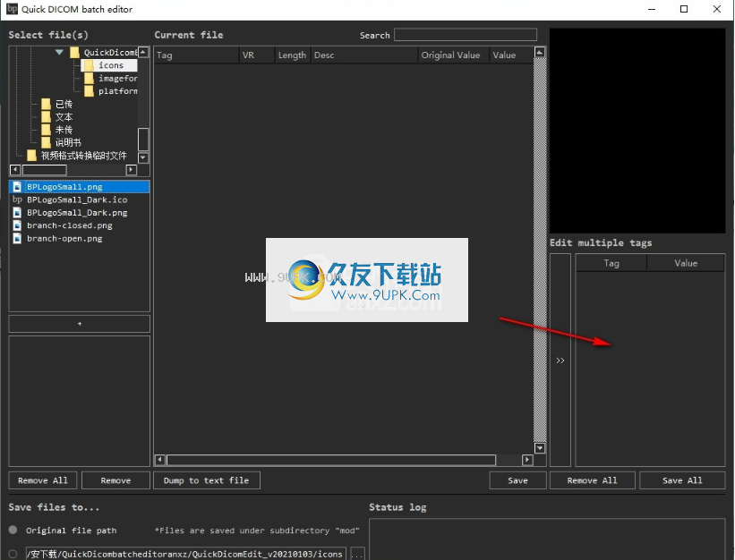Select Original file path radio button
The height and width of the screenshot is (560, 735).
point(13,530)
